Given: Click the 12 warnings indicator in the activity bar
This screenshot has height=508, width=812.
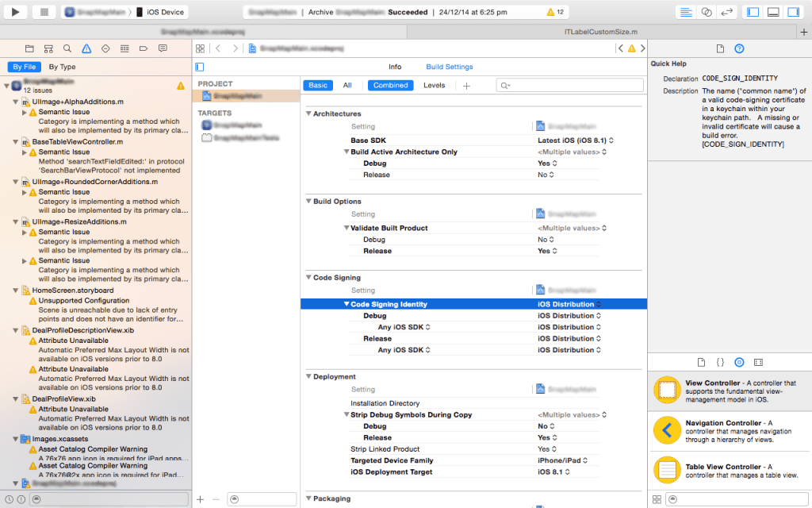Looking at the screenshot, I should [x=555, y=12].
